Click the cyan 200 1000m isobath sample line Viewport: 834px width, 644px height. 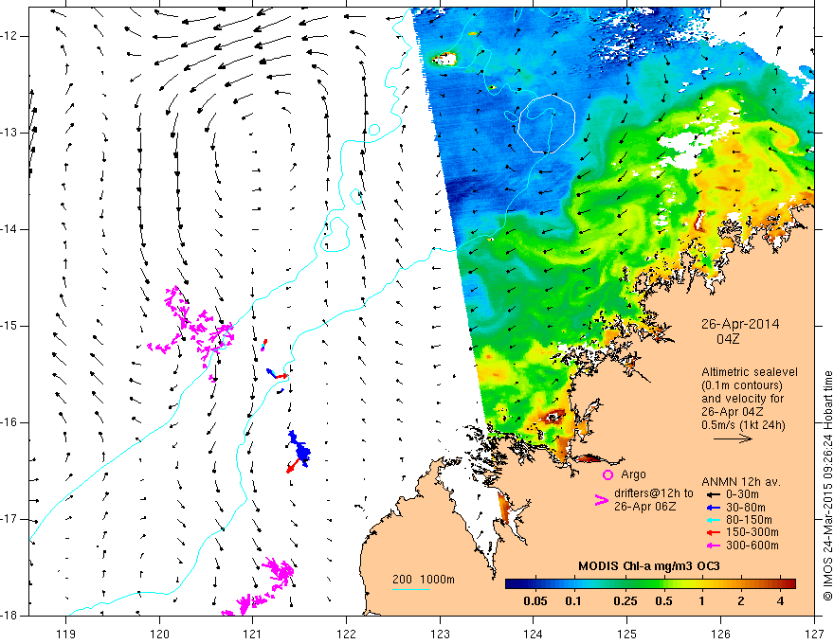pos(411,589)
